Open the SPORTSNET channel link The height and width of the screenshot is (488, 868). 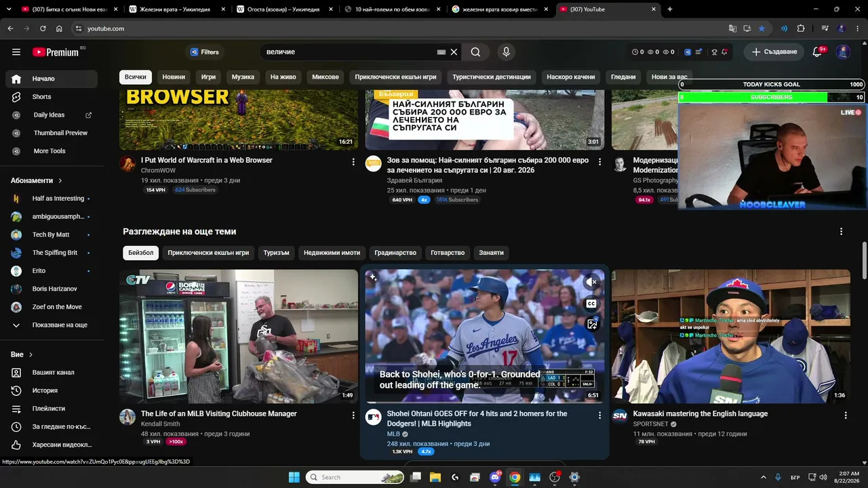click(x=651, y=424)
